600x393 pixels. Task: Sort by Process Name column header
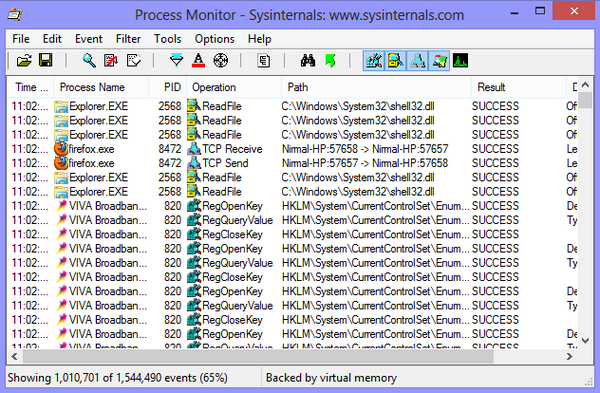(x=101, y=87)
